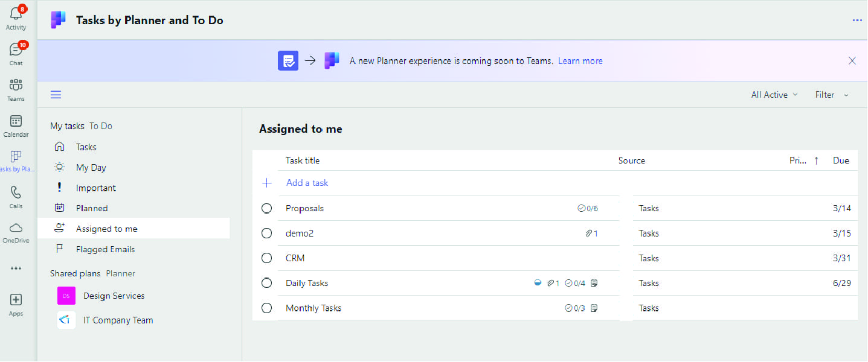The image size is (868, 362).
Task: Mark CRM task as complete
Action: [266, 258]
